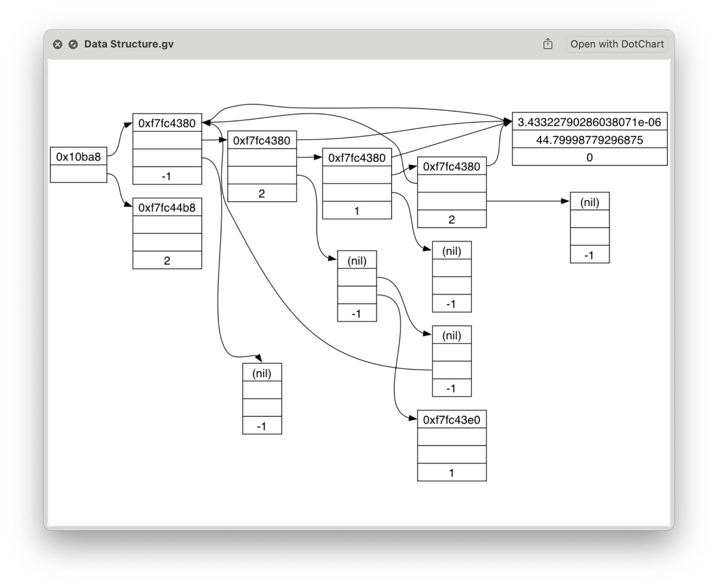This screenshot has height=588, width=718.
Task: Click the -1 cell of leftmost 0xf7fc4380 node
Action: (x=167, y=176)
